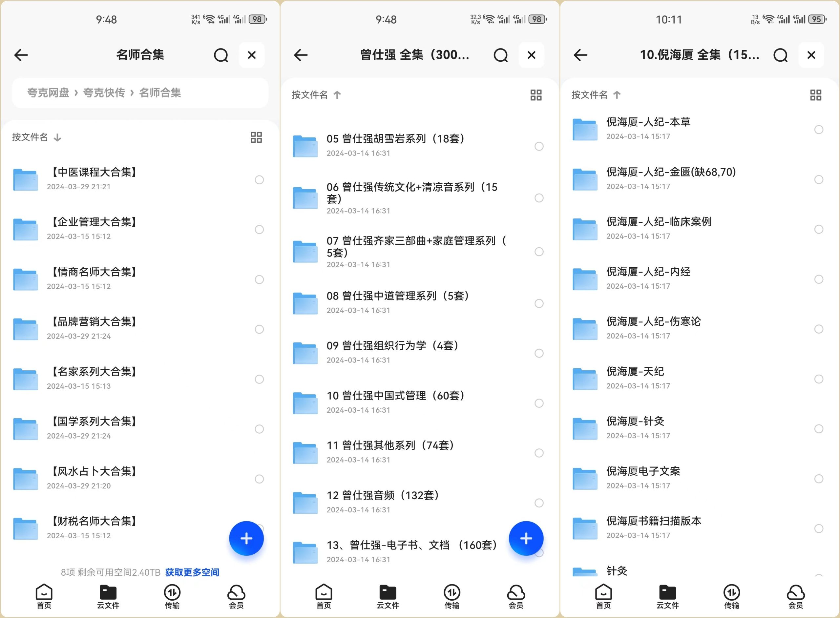Select radio for 08 曾仕强中道管理系列

[539, 303]
